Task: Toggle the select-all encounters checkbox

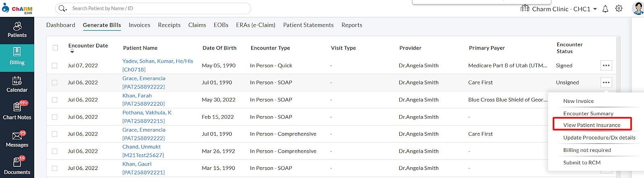Action: click(x=56, y=48)
